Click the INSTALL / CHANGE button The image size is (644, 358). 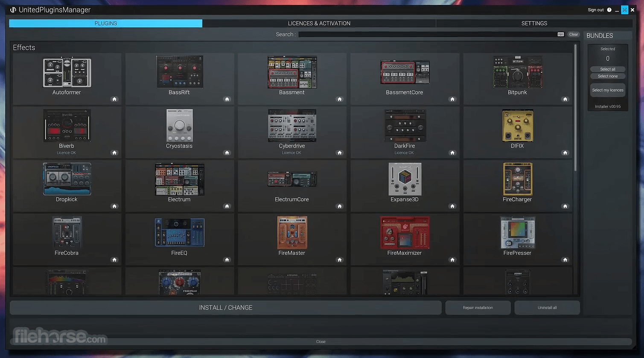226,308
